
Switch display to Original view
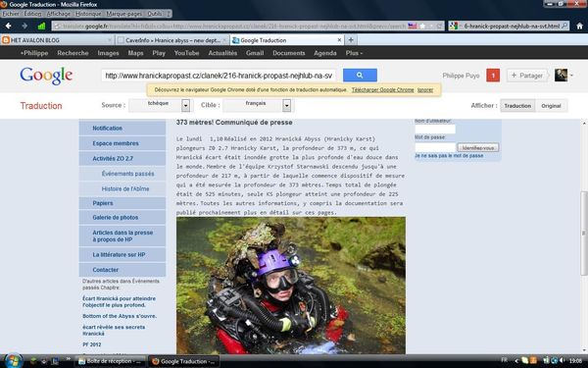551,106
